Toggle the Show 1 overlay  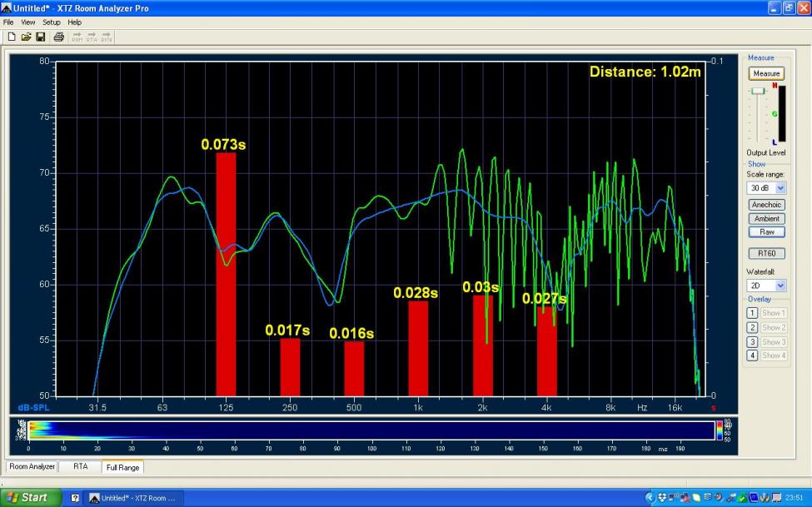coord(774,313)
